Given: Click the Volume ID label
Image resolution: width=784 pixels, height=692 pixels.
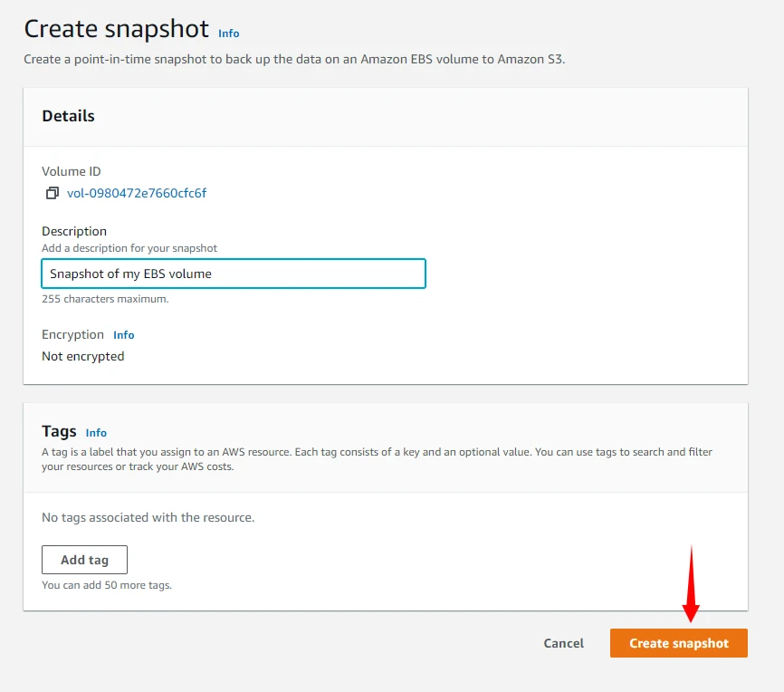Looking at the screenshot, I should pyautogui.click(x=72, y=171).
